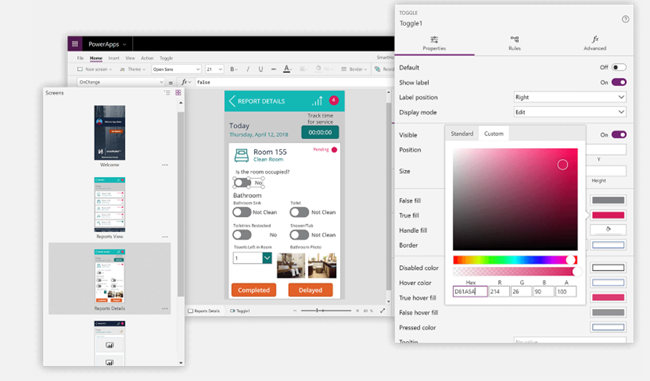Toggle the Shower/Tub switch
This screenshot has height=381, width=650.
click(299, 235)
